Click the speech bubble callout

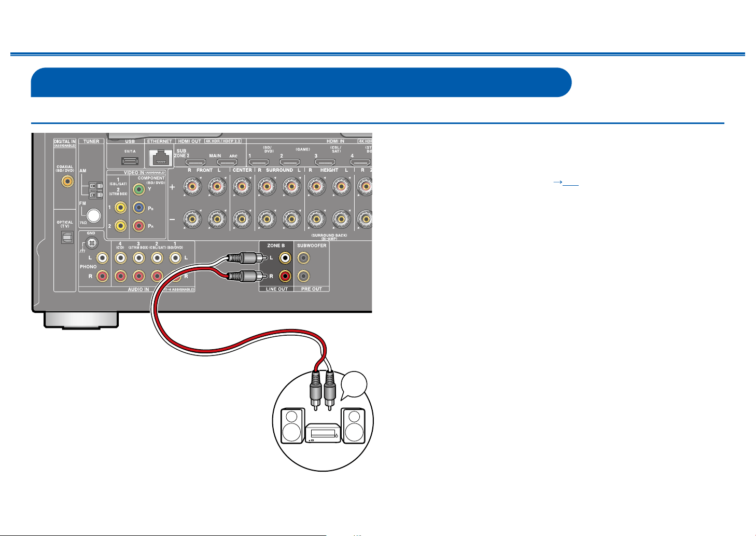pyautogui.click(x=354, y=386)
